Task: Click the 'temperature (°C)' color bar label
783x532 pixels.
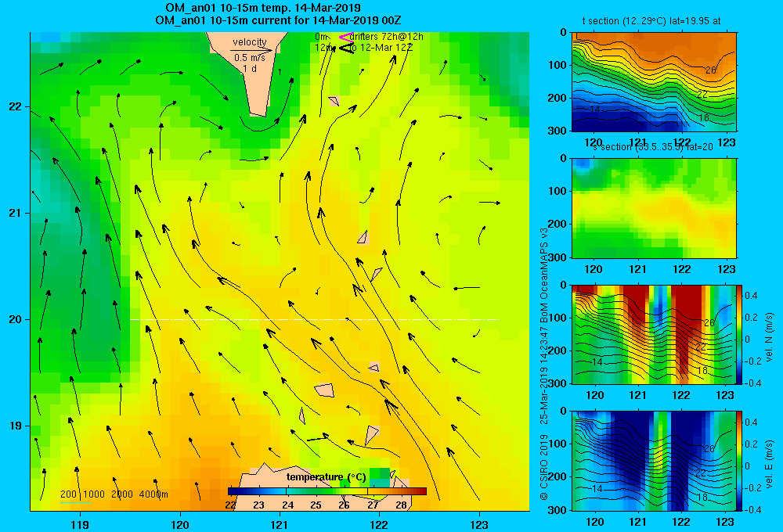Action: [x=326, y=477]
